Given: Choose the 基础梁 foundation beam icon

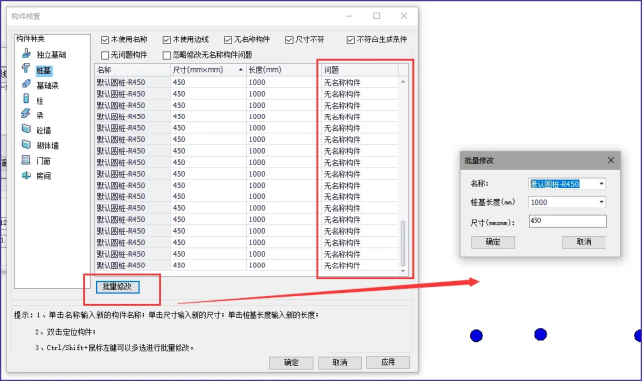Looking at the screenshot, I should 26,84.
